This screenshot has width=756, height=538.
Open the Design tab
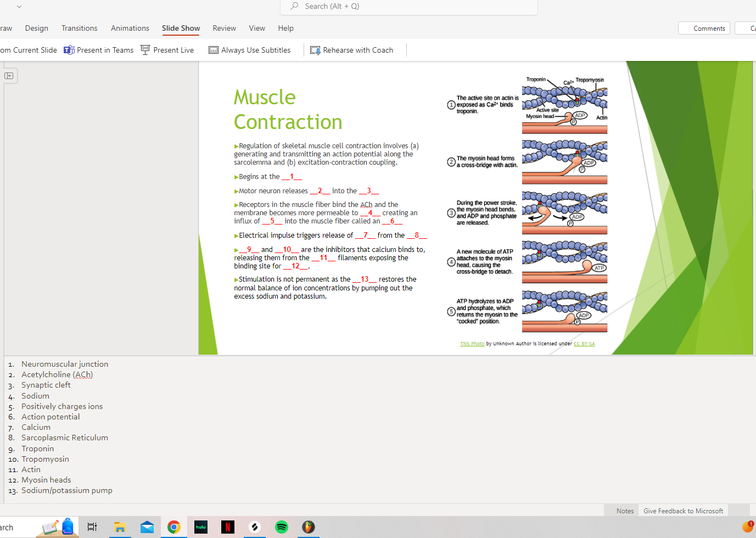coord(37,28)
